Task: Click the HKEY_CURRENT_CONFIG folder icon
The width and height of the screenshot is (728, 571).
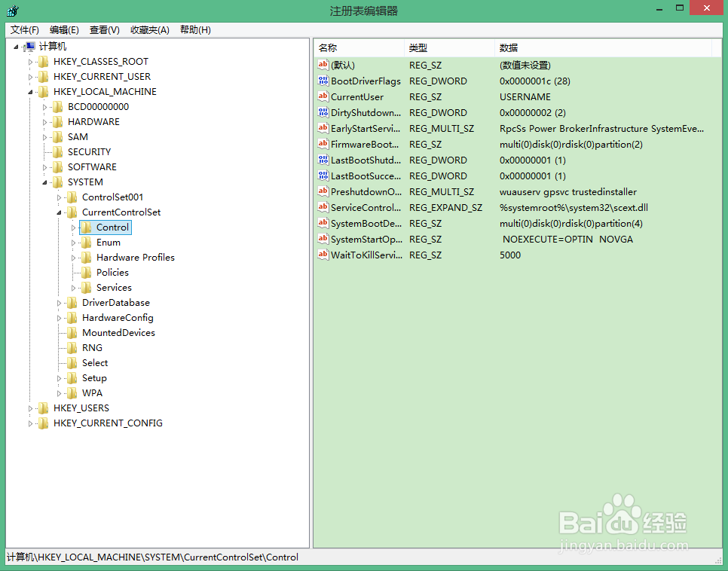Action: [43, 424]
